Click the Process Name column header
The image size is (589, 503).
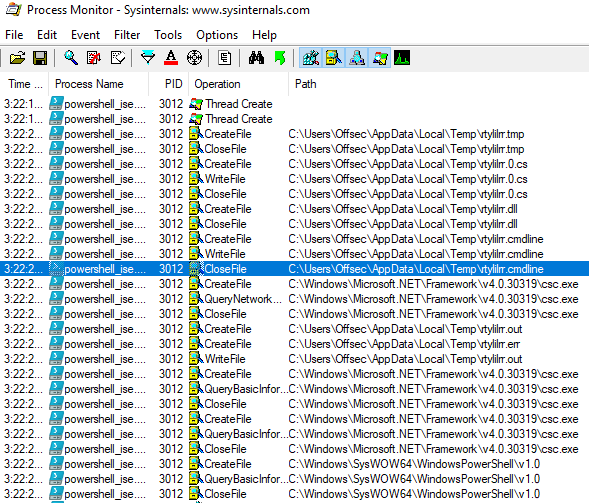(98, 84)
